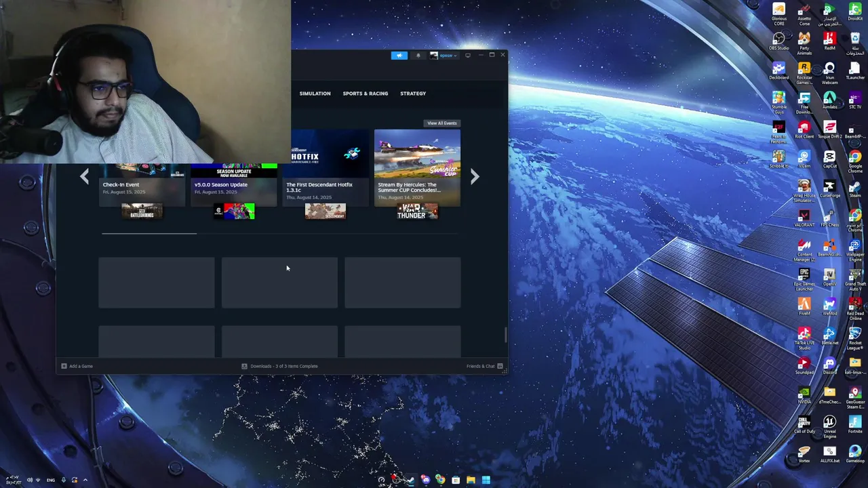Image resolution: width=868 pixels, height=488 pixels.
Task: Open TikTok LIVE Studio desktop shortcut
Action: [x=804, y=338]
